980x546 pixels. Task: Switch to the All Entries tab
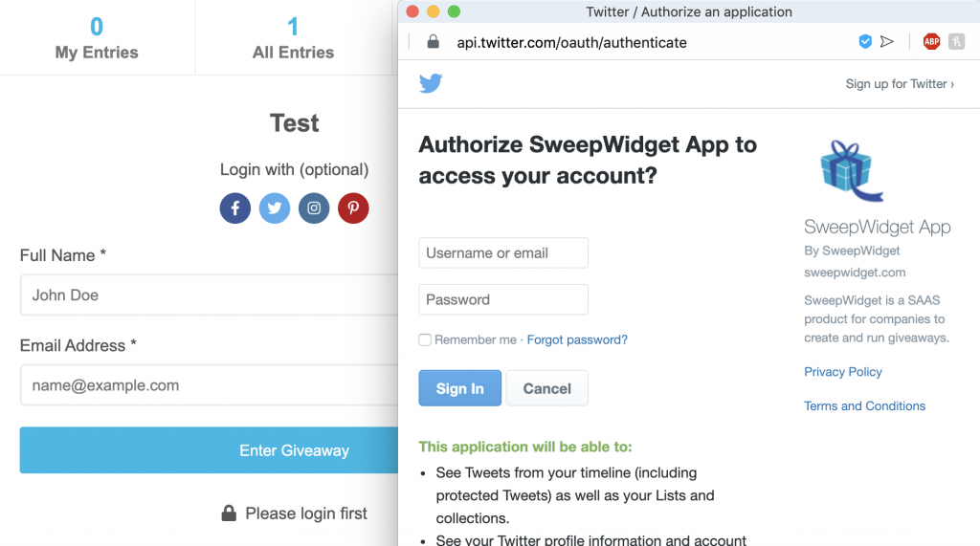pos(293,37)
